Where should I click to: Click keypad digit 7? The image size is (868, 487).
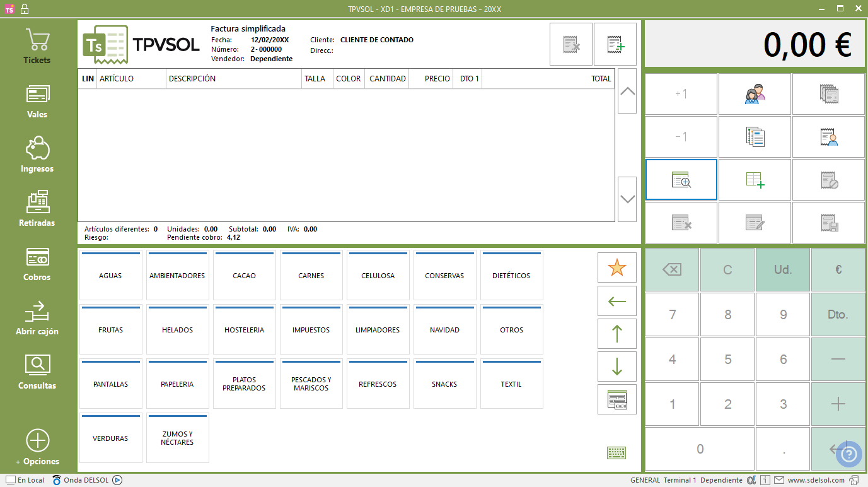tap(673, 314)
